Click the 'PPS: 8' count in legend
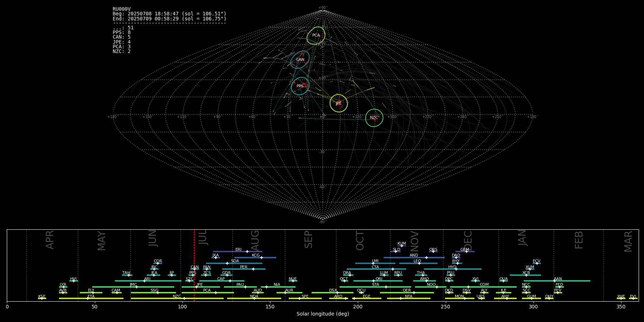Image resolution: width=644 pixels, height=322 pixels. (x=122, y=32)
